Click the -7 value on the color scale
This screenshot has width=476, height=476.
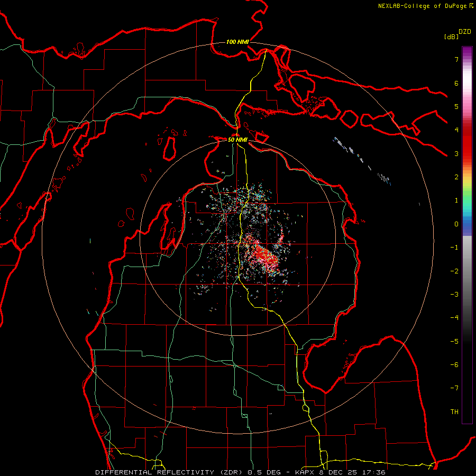click(x=454, y=388)
